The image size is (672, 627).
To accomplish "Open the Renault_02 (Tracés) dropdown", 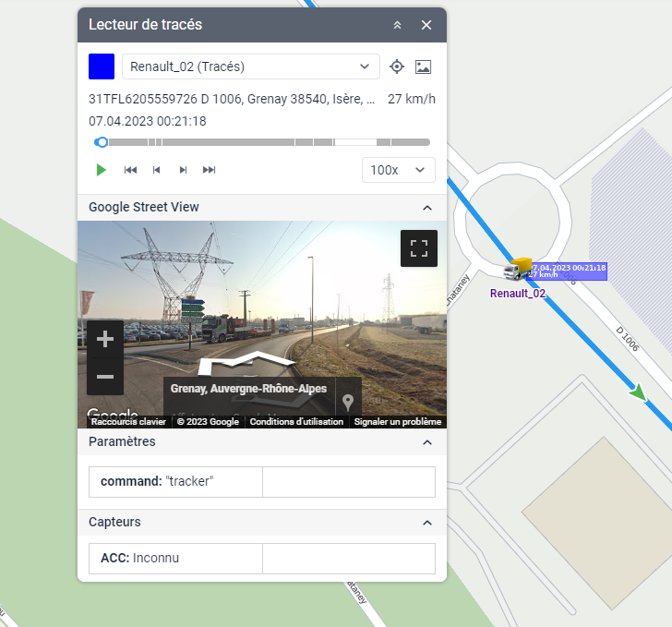I will tap(251, 66).
